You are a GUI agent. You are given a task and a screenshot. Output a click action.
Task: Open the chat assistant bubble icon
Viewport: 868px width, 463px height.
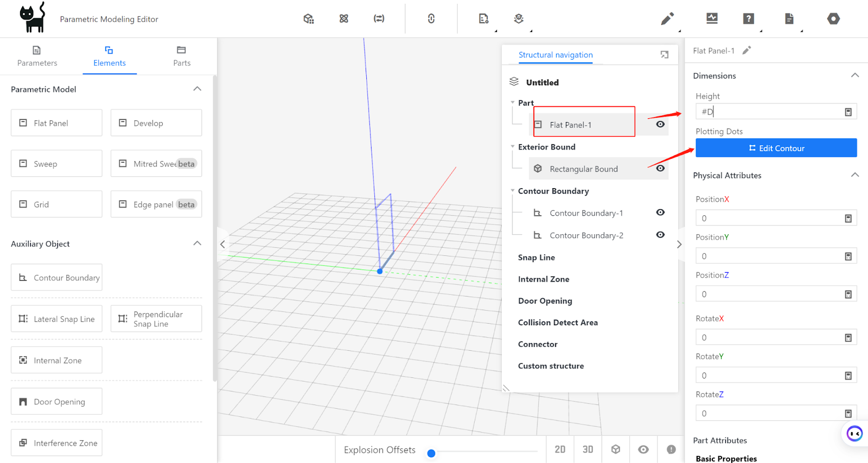tap(854, 433)
